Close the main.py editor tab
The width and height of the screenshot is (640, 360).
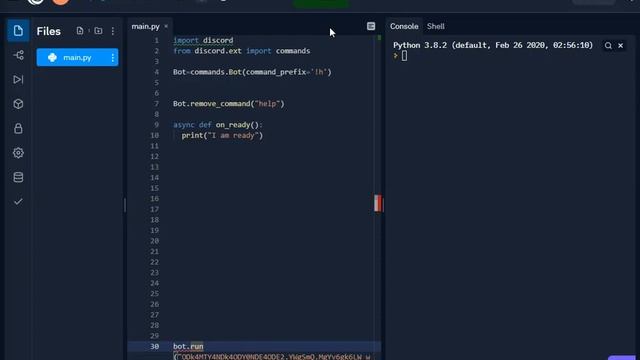tap(166, 27)
